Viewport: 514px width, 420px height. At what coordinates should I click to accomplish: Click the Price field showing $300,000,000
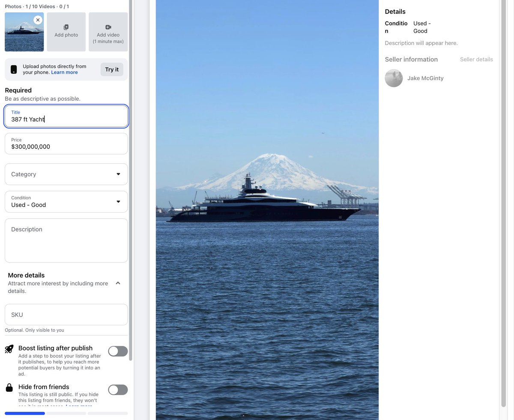[x=66, y=144]
